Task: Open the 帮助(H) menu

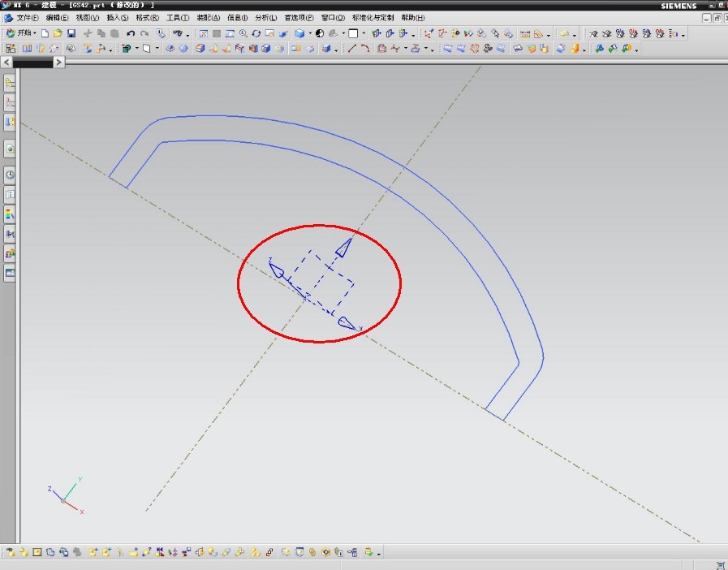Action: 413,18
